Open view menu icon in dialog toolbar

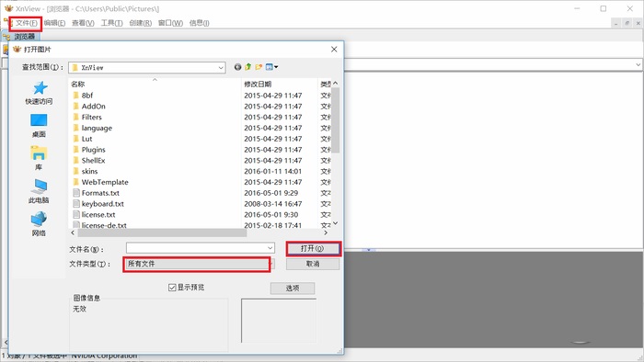271,67
